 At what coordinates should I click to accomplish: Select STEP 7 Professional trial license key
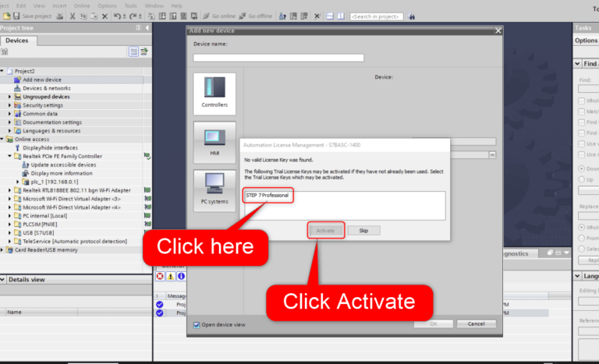(x=267, y=195)
